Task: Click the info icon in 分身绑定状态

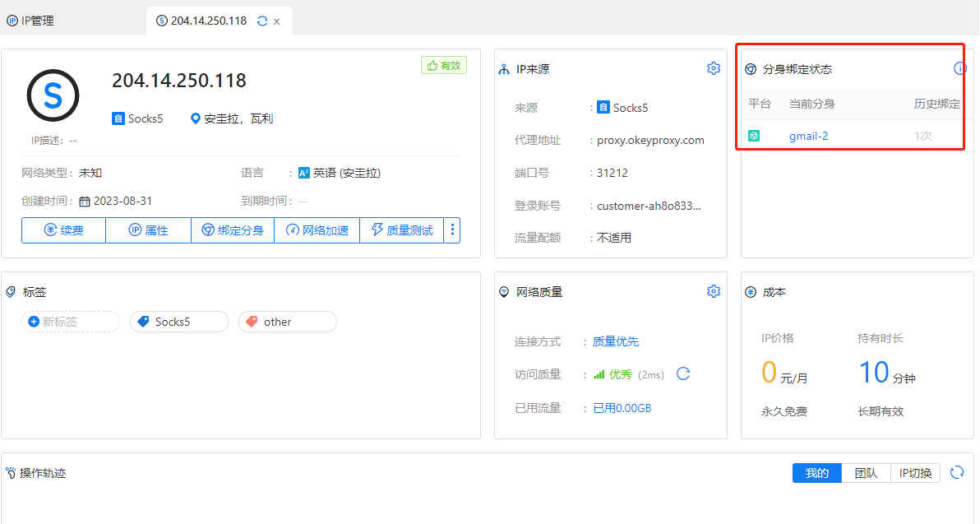Action: (x=959, y=68)
